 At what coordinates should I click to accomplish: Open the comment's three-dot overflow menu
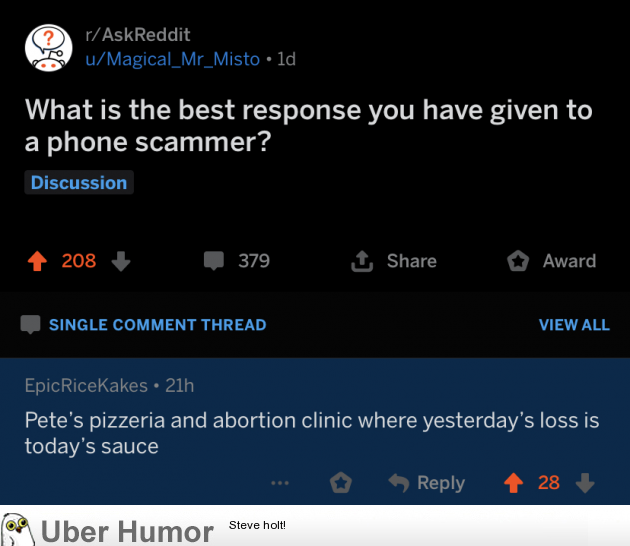click(280, 483)
